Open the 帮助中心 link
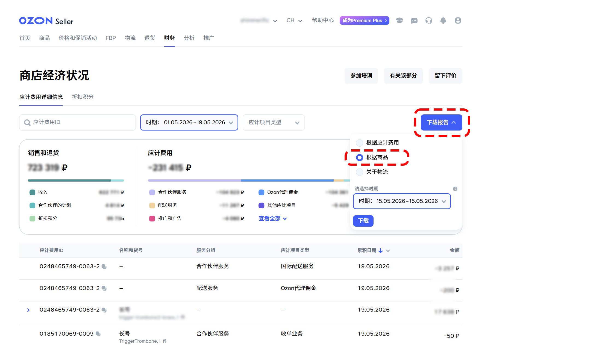Screen dimensions: 602x364 click(323, 20)
